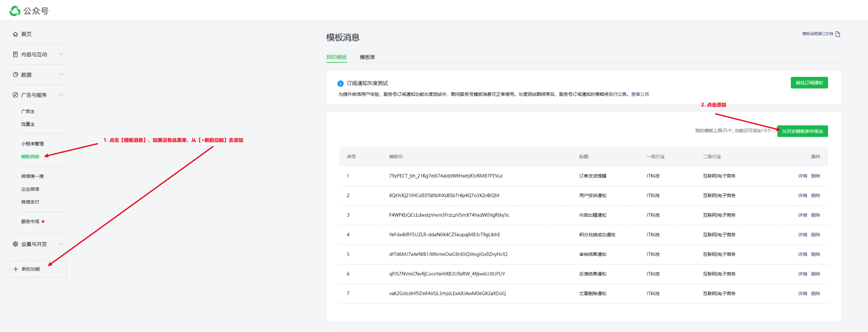
Task: Click the pie chart icon beside 数据
Action: pos(15,75)
